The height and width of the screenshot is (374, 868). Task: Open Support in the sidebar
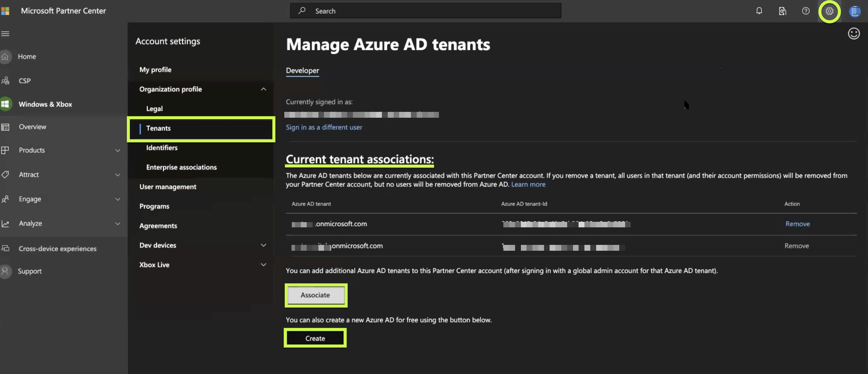[x=30, y=271]
